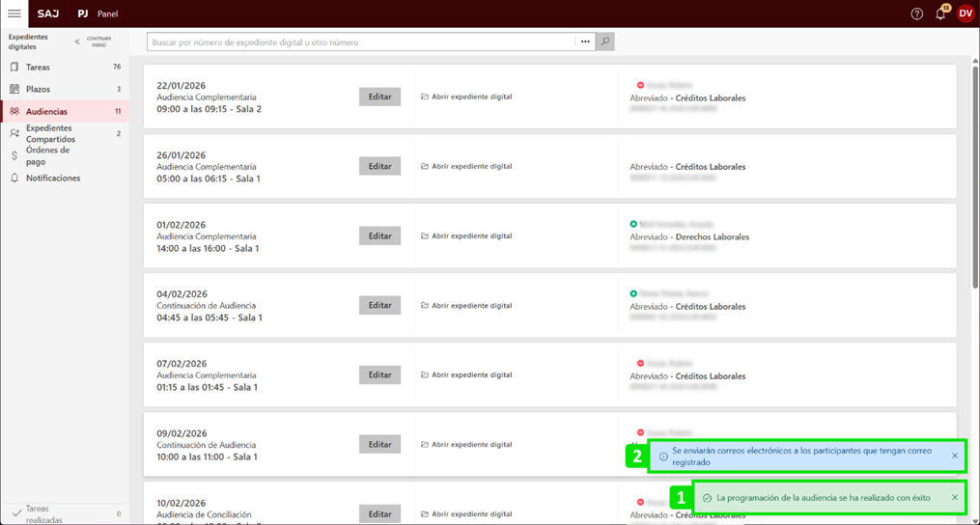Collapse sidebar with Contraer menú arrow
Screen dimensions: 980x525
point(78,41)
